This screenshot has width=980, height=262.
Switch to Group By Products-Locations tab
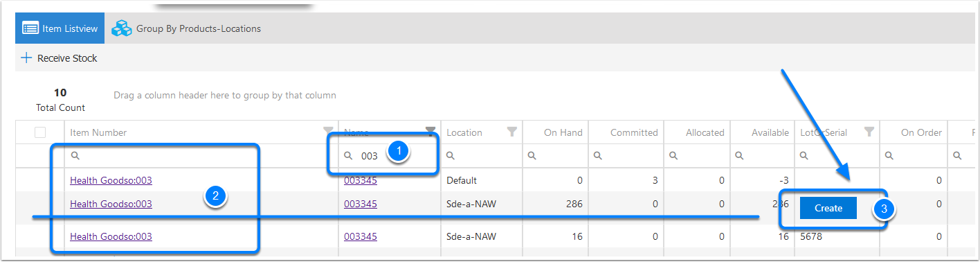pos(186,28)
